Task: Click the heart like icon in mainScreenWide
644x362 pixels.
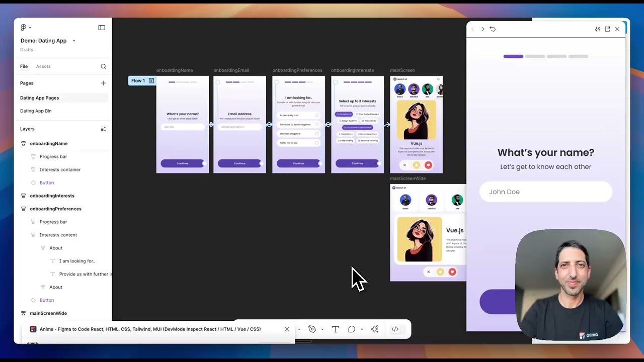Action: coord(452,272)
